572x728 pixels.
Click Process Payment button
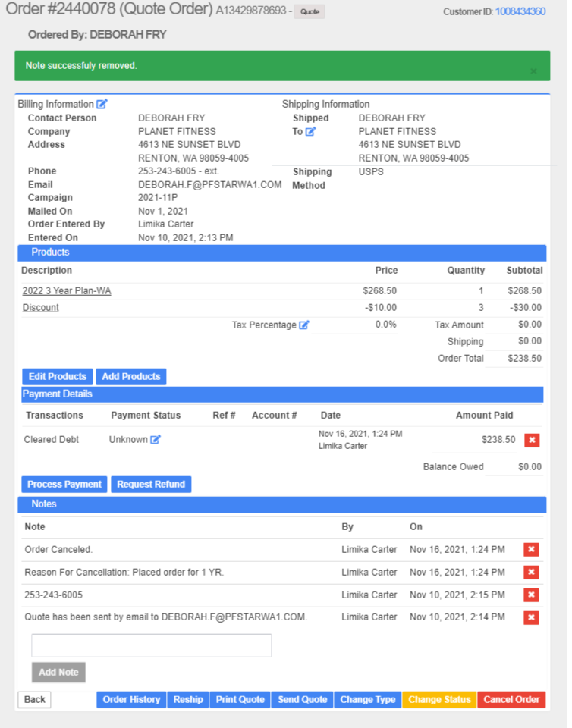pos(64,485)
